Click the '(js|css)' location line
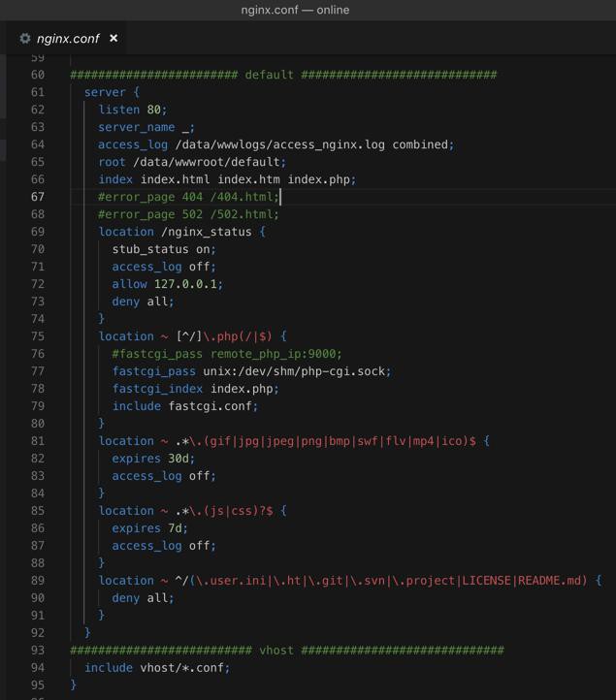This screenshot has height=700, width=616. coord(192,511)
